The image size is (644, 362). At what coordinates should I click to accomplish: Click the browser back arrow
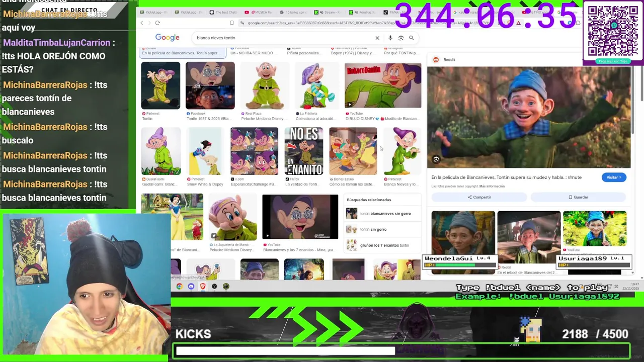point(142,23)
